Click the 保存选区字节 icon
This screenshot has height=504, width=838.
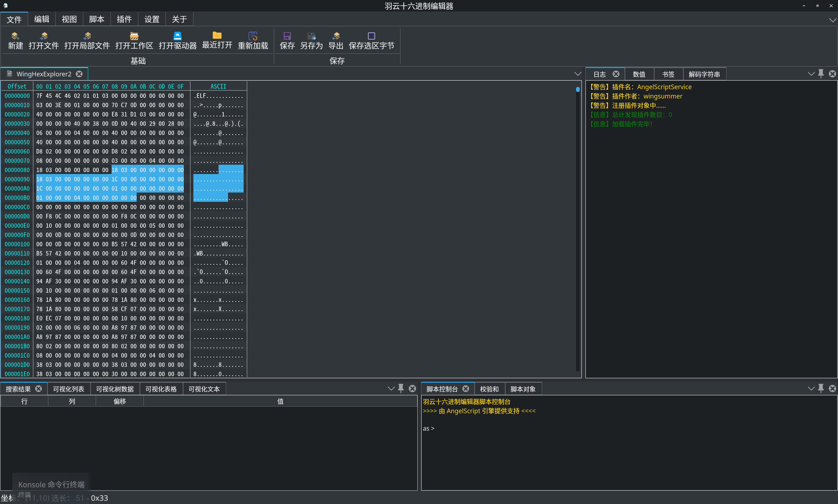tap(371, 41)
